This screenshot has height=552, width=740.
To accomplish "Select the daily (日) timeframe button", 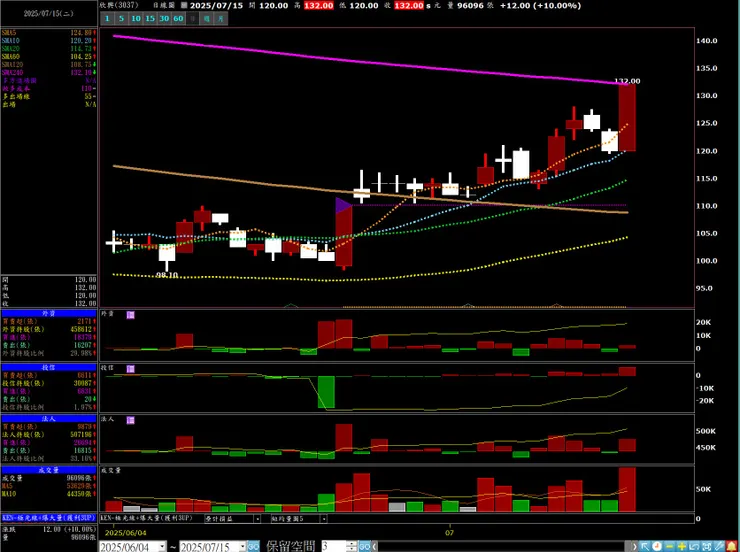I will click(x=193, y=18).
